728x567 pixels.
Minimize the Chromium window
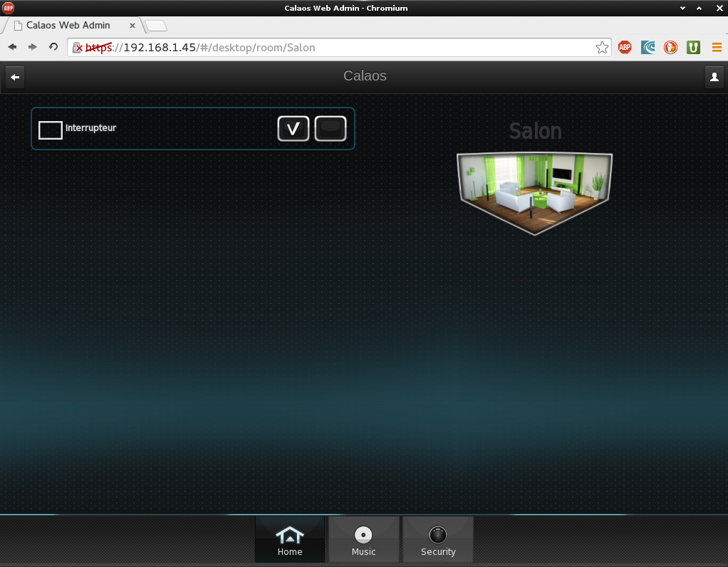[x=682, y=8]
